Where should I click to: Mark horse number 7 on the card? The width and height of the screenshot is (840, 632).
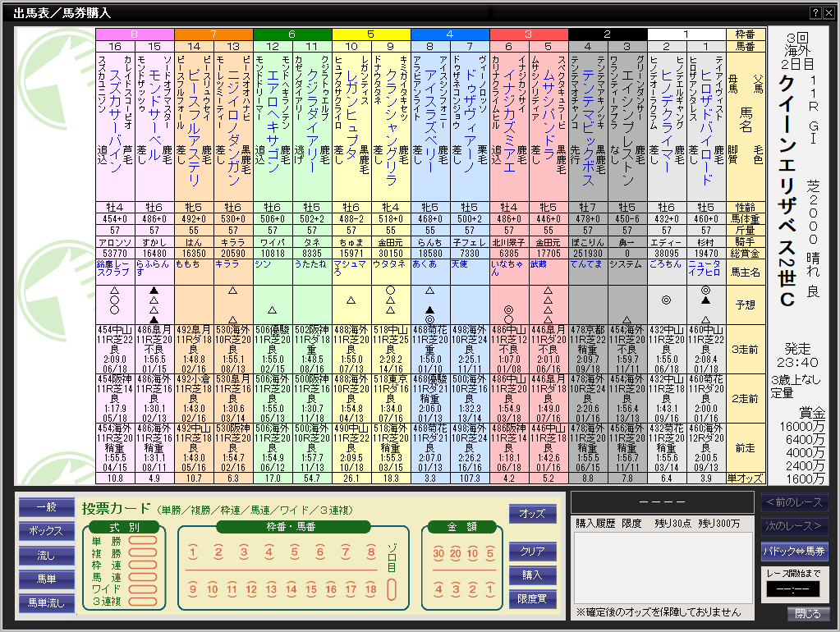pyautogui.click(x=346, y=552)
